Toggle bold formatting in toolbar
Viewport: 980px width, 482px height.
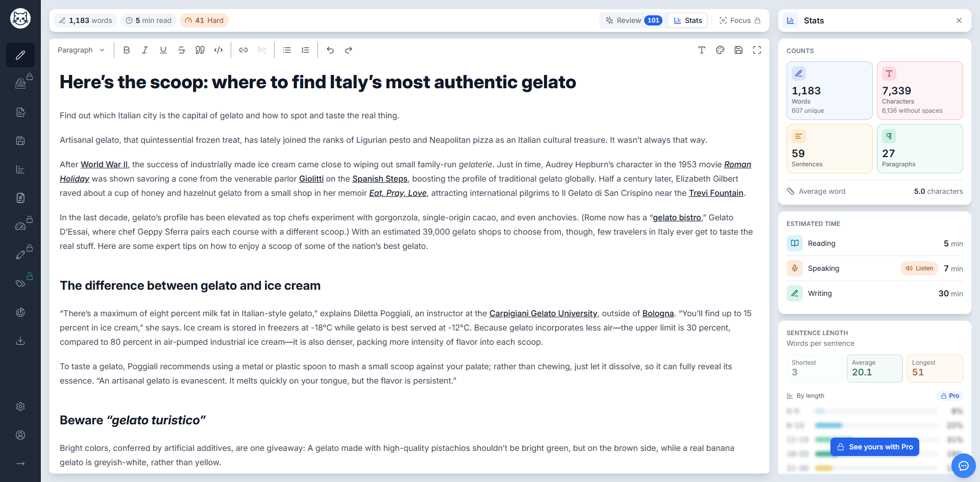127,50
